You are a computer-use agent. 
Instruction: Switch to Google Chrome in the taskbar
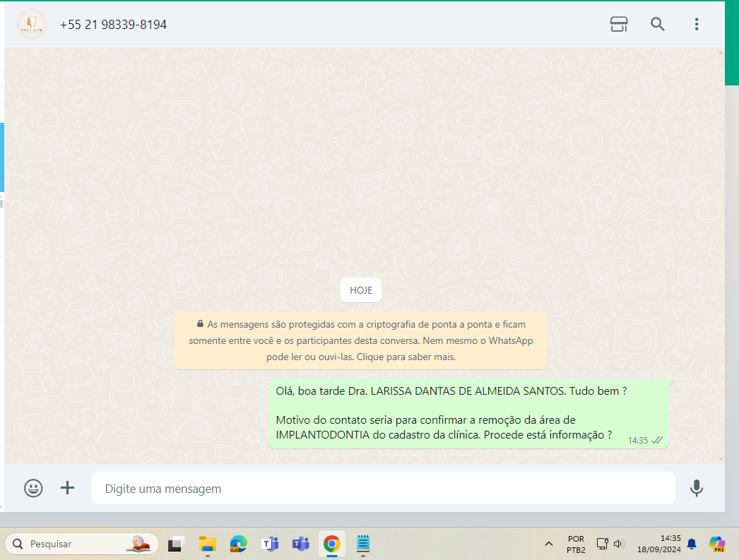[332, 544]
